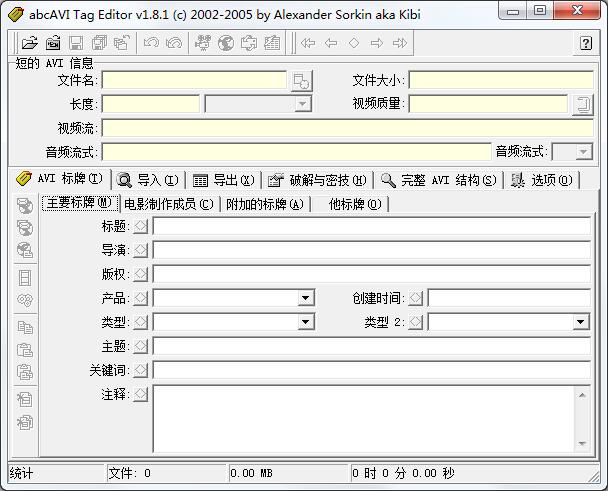Image resolution: width=608 pixels, height=491 pixels.
Task: Click the stacked floppy disks save-all icon
Action: (x=99, y=43)
